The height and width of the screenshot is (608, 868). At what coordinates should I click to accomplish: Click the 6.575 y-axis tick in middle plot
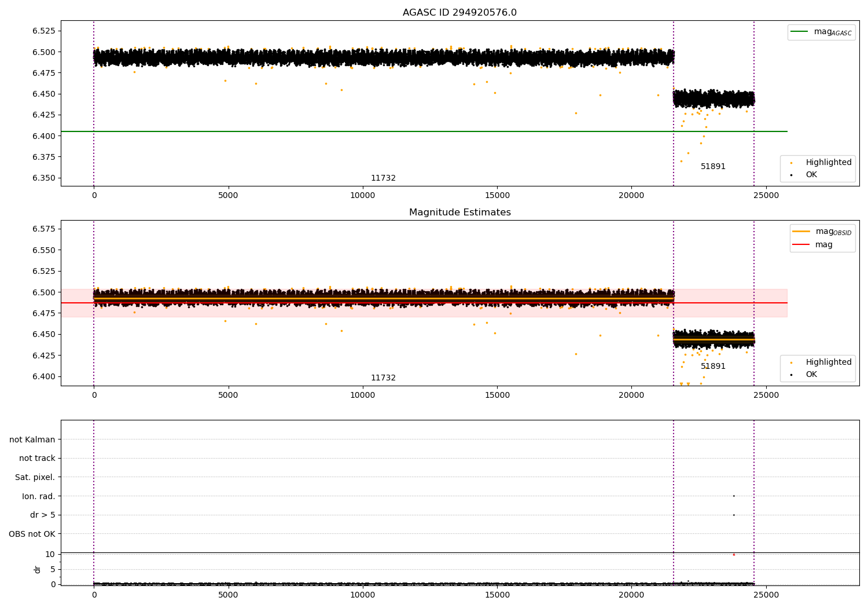(x=44, y=229)
